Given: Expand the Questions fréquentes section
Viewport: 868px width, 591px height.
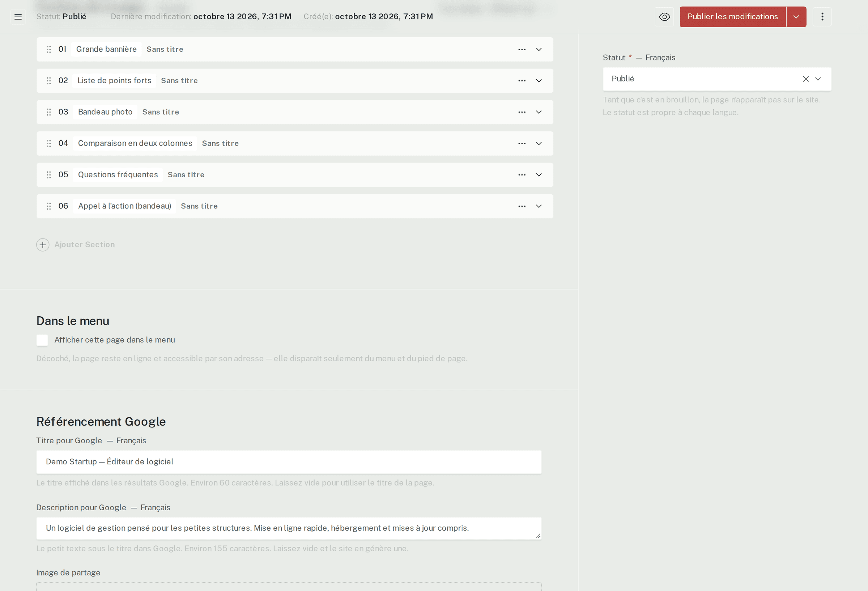Looking at the screenshot, I should (x=539, y=175).
